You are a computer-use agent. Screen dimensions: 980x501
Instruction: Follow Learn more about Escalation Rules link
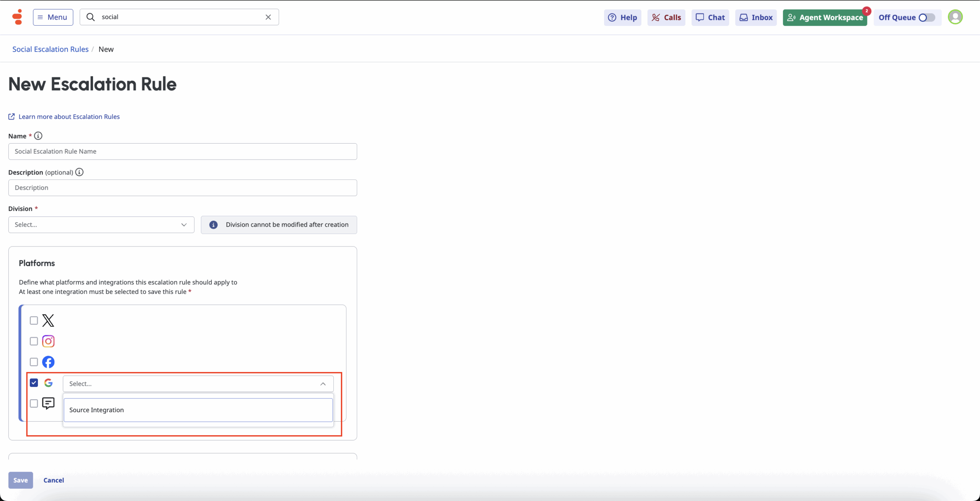click(69, 117)
